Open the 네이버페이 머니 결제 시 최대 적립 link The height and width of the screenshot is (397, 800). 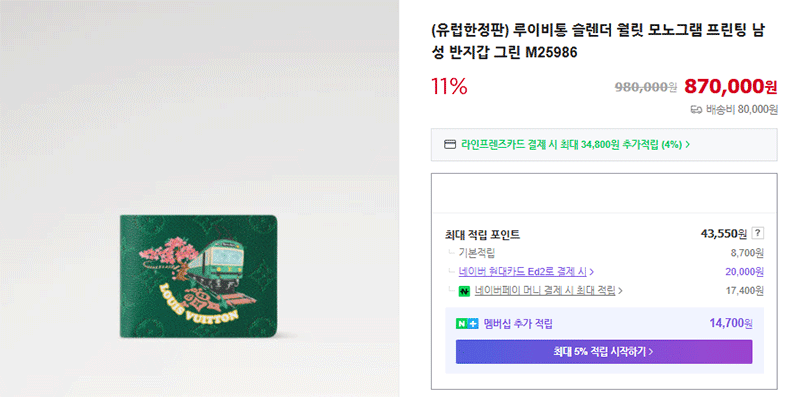pos(545,290)
